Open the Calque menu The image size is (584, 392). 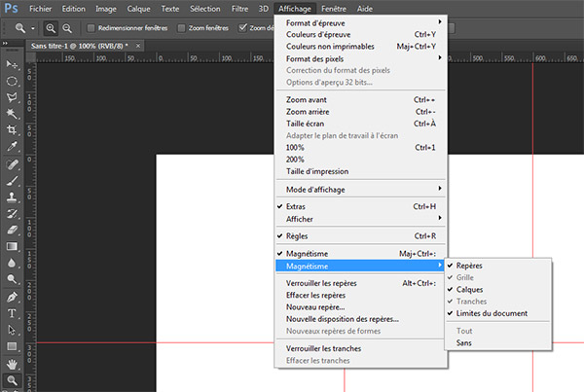(138, 9)
